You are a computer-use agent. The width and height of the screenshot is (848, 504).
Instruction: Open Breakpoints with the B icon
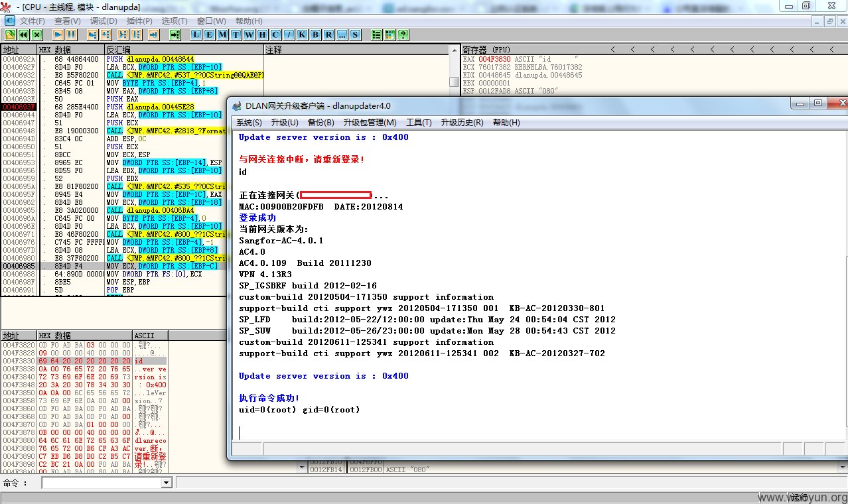[316, 34]
